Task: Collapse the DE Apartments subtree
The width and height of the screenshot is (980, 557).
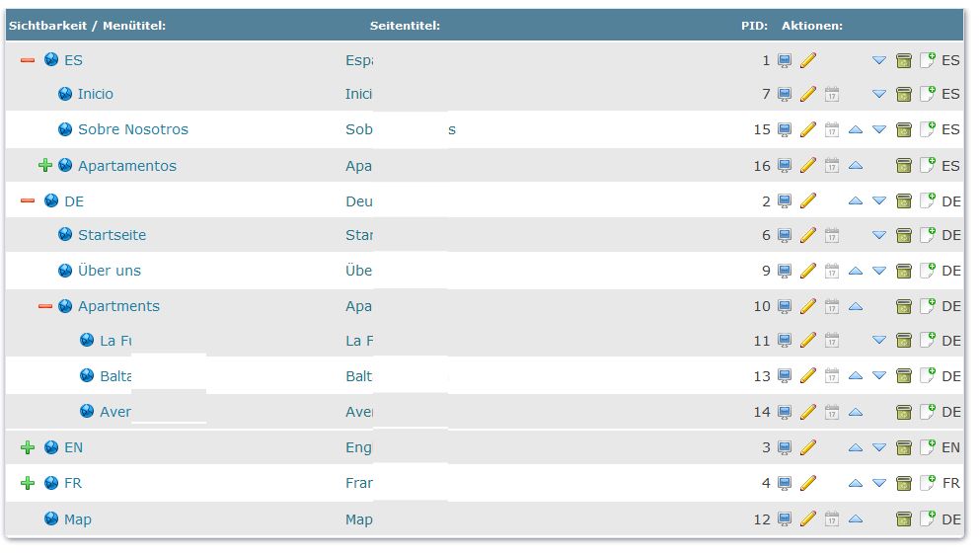Action: click(x=44, y=306)
